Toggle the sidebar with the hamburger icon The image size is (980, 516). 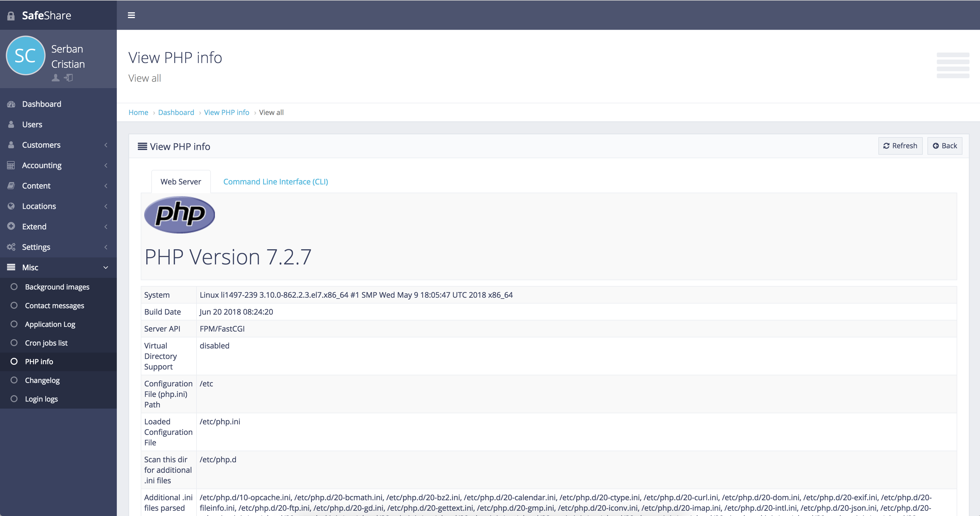131,15
